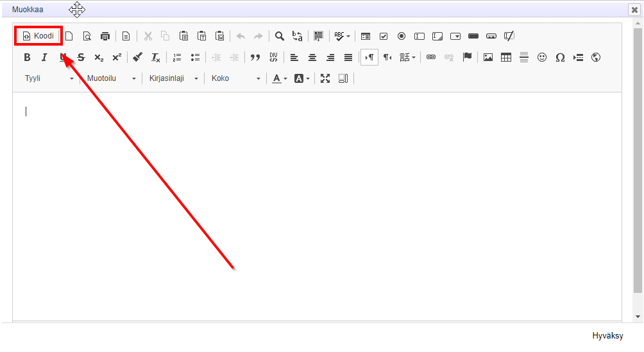Open the text color picker
Viewport: 644px width, 352px height.
coord(280,78)
